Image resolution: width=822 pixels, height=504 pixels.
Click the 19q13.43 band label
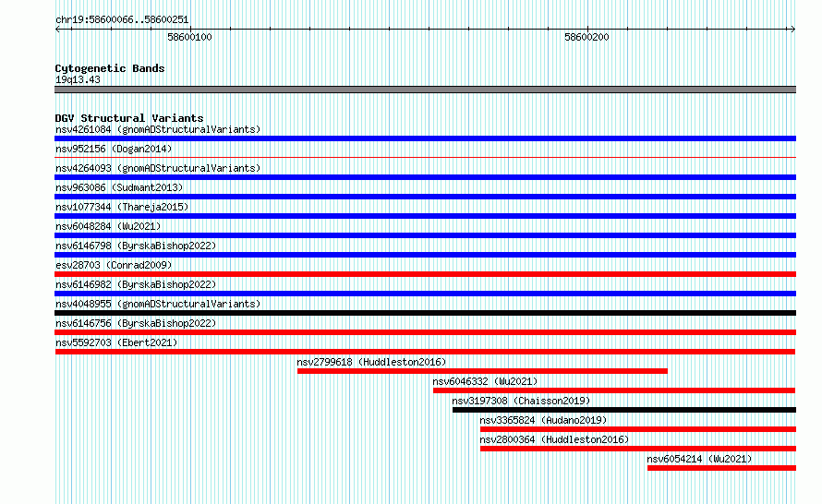point(78,79)
